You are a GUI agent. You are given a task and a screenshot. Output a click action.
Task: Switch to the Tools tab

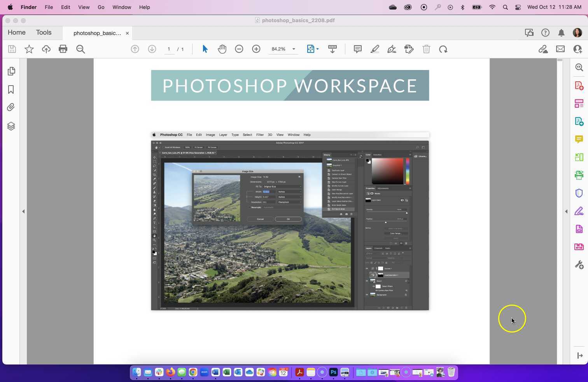[44, 33]
